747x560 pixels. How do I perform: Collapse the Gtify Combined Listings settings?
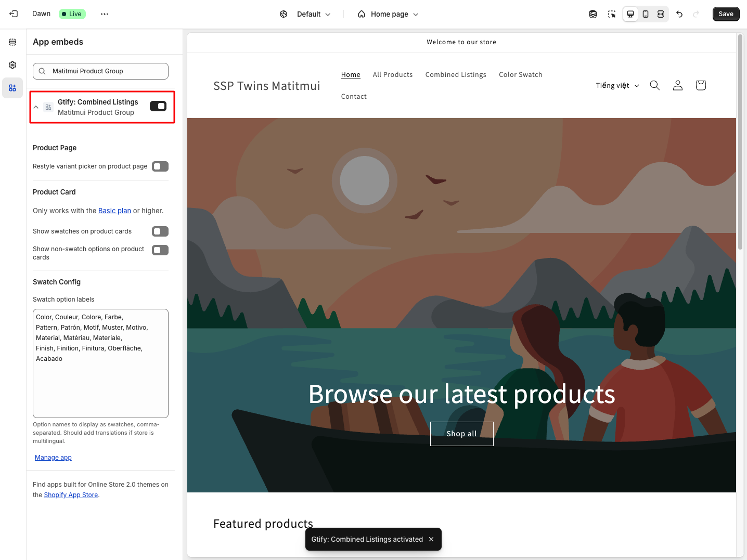[36, 107]
